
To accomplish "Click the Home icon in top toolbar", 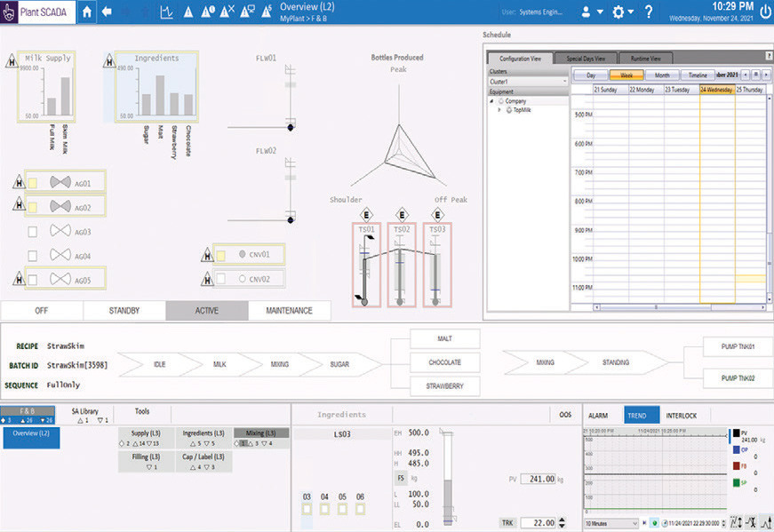I will click(x=86, y=12).
